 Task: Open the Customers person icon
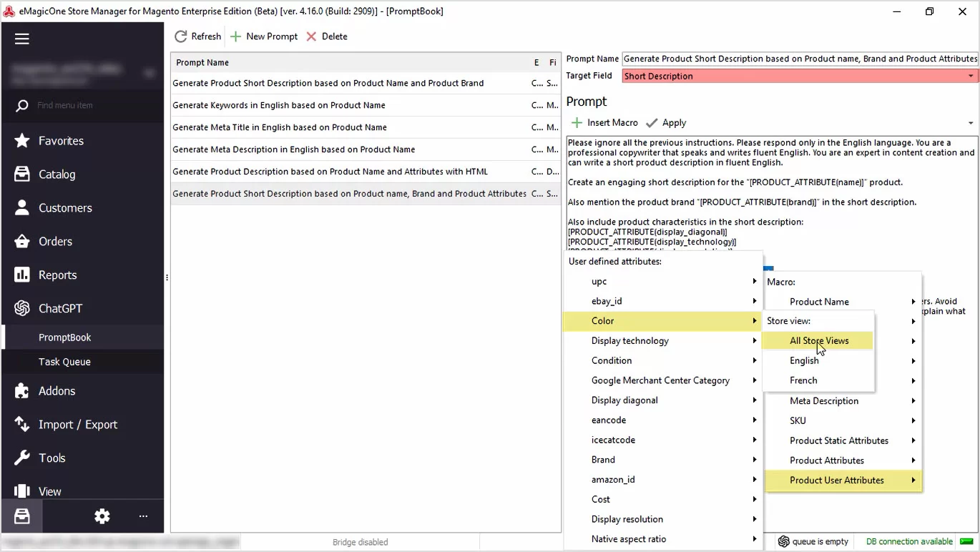22,208
